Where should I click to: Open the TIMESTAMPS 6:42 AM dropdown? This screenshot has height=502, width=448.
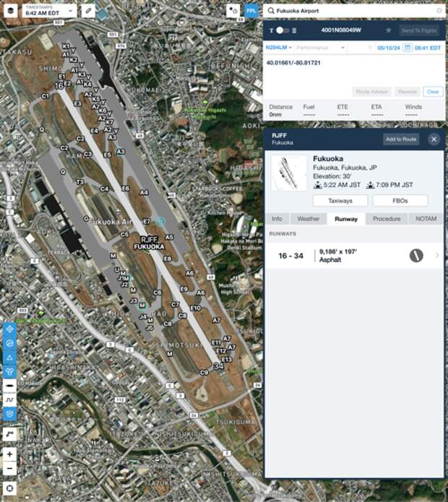pyautogui.click(x=50, y=11)
